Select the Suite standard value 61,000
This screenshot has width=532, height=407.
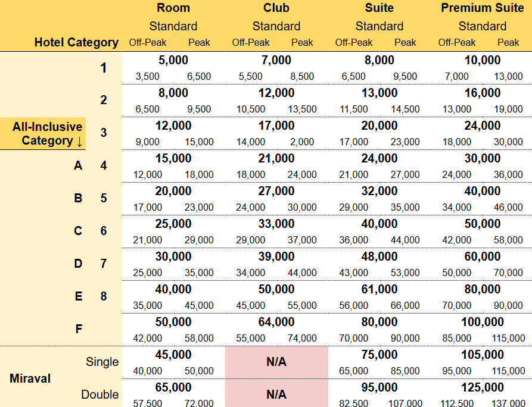pyautogui.click(x=379, y=289)
